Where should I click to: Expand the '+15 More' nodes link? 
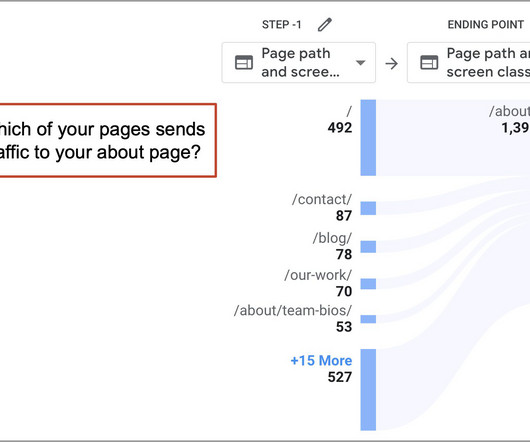pyautogui.click(x=321, y=361)
